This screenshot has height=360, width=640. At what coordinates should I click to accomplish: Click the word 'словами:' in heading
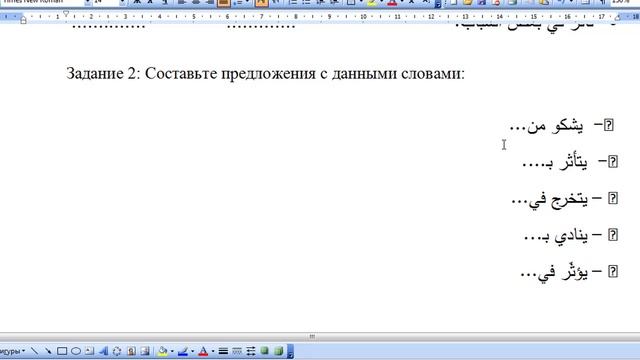(x=433, y=74)
